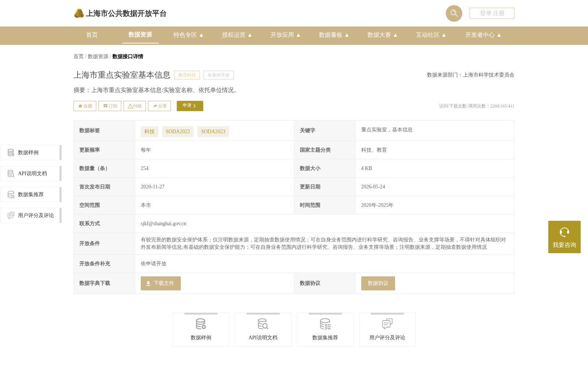Click the 本市 spatial range value
Screen dimensions: 588x368
(x=146, y=205)
